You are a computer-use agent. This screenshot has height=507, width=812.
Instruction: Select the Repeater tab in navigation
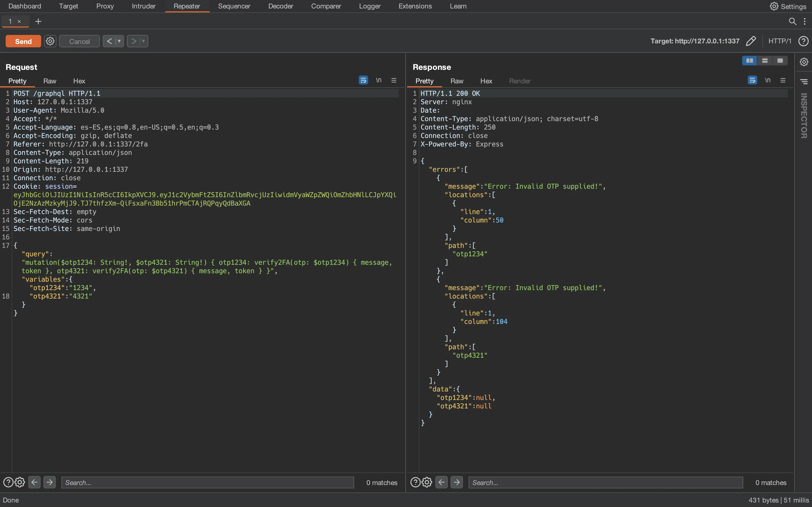pyautogui.click(x=186, y=6)
